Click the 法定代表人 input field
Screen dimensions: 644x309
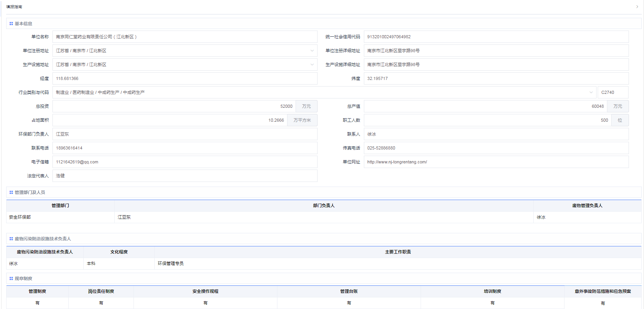pyautogui.click(x=184, y=176)
